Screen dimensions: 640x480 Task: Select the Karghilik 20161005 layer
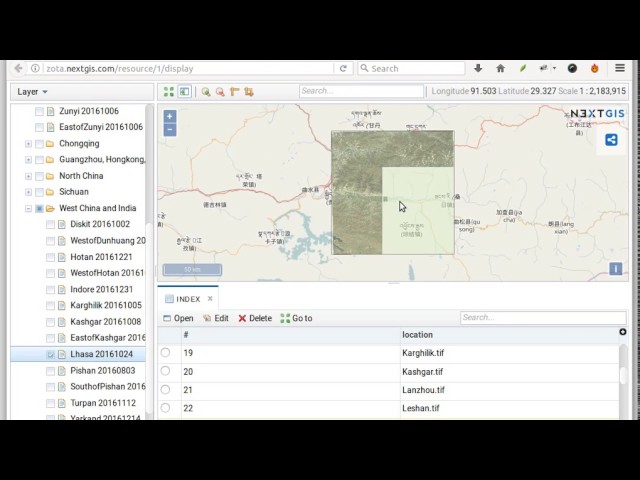tap(106, 305)
